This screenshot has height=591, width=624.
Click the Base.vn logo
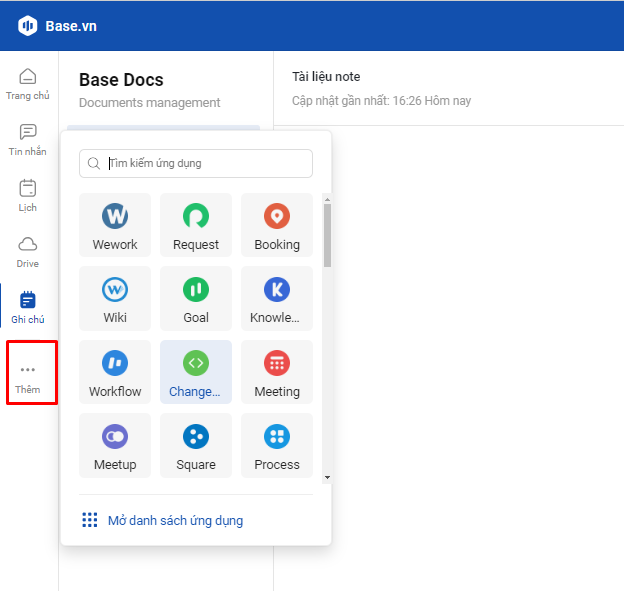pos(27,26)
